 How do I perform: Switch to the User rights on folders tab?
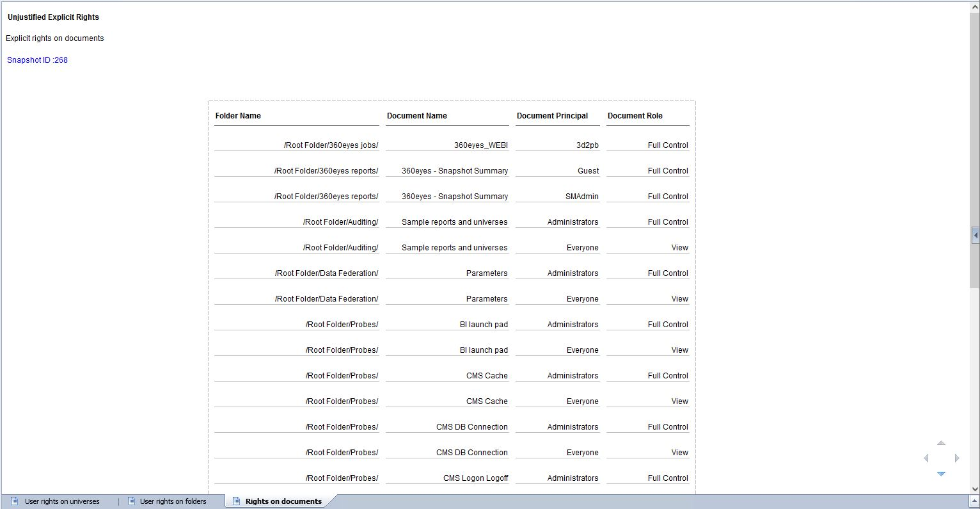(x=173, y=501)
